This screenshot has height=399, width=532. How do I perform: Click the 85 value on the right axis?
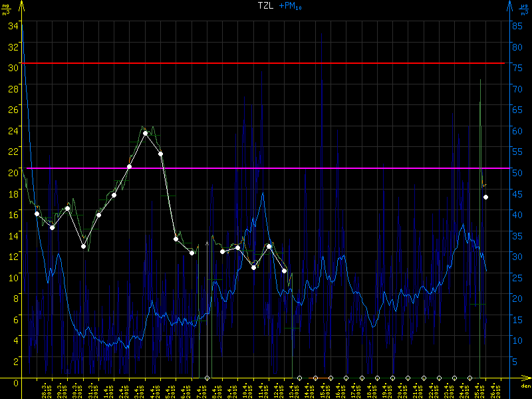click(515, 26)
